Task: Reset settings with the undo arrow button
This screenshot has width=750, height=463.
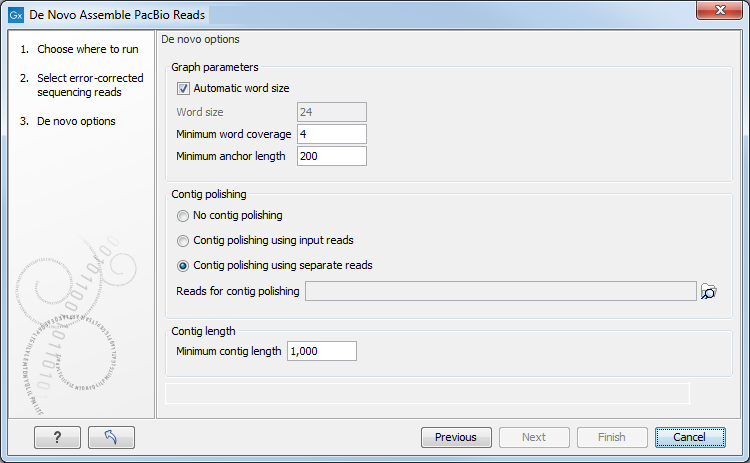Action: pyautogui.click(x=111, y=437)
